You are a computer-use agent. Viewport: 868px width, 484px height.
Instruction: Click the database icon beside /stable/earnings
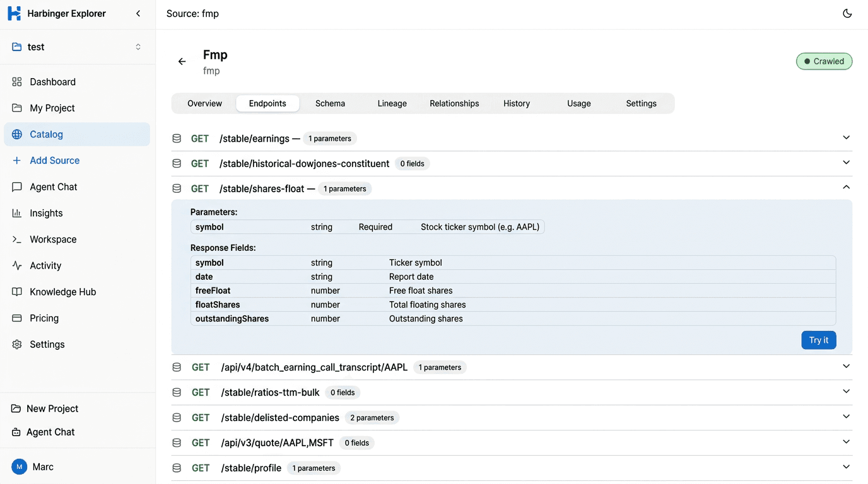pyautogui.click(x=176, y=137)
